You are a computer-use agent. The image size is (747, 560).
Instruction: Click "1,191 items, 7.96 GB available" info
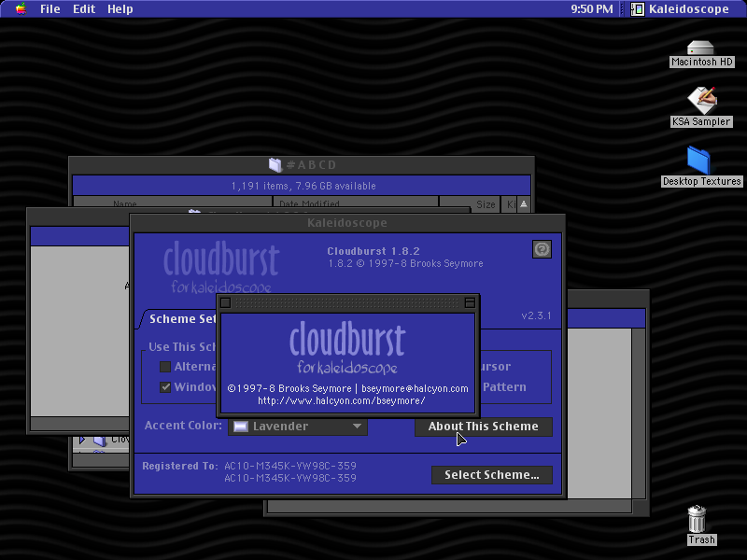tap(303, 186)
